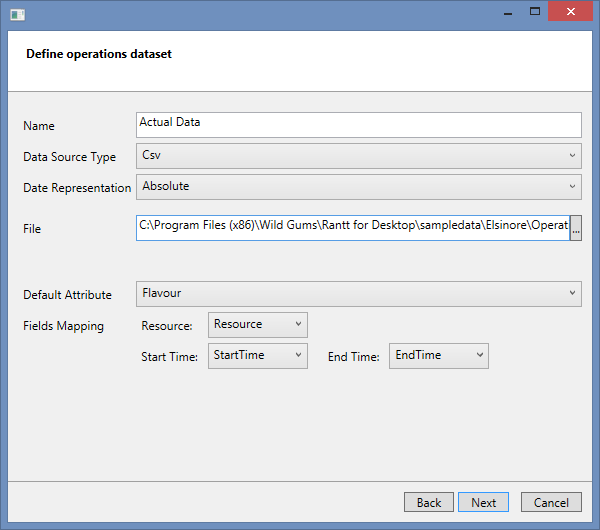Expand the Data Source Type dropdown

[359, 156]
